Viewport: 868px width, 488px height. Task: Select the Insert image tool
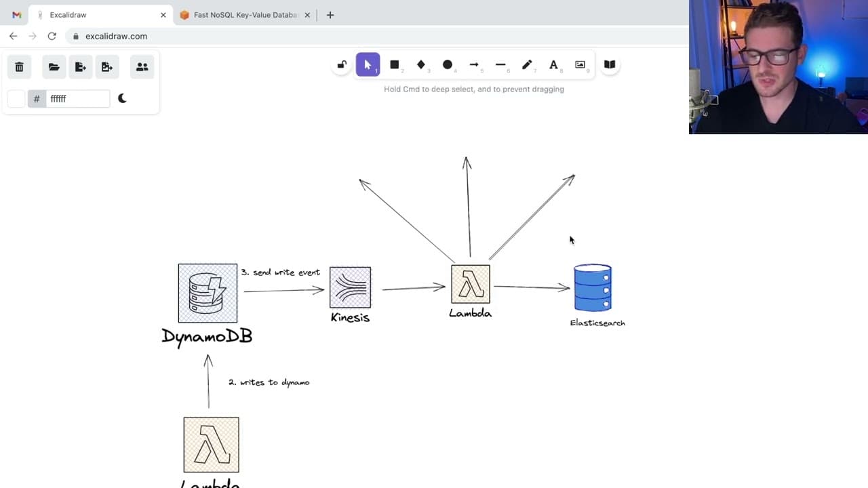point(580,64)
